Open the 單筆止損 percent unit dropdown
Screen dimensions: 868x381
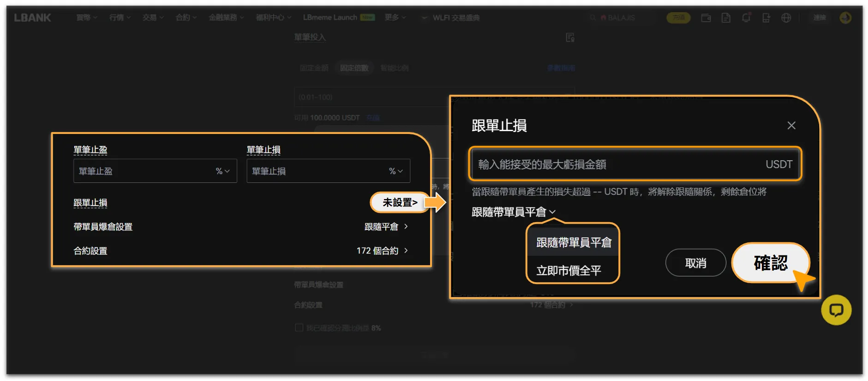point(396,171)
